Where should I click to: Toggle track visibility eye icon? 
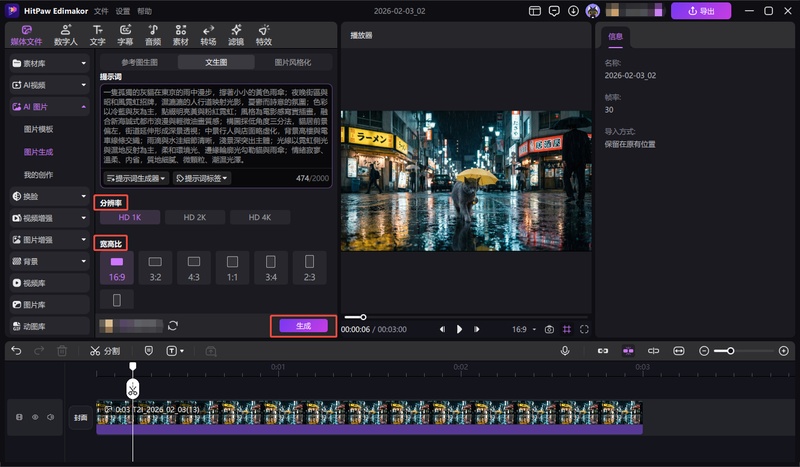(x=34, y=417)
